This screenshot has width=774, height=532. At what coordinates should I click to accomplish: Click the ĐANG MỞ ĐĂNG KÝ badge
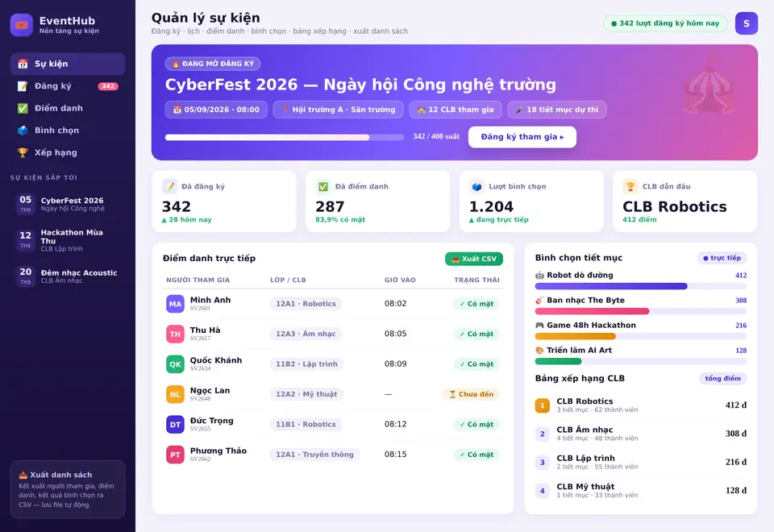[x=213, y=64]
